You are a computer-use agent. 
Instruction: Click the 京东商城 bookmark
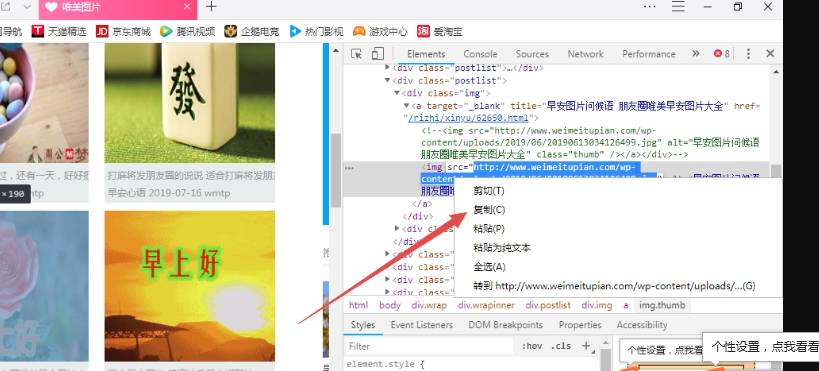click(123, 31)
